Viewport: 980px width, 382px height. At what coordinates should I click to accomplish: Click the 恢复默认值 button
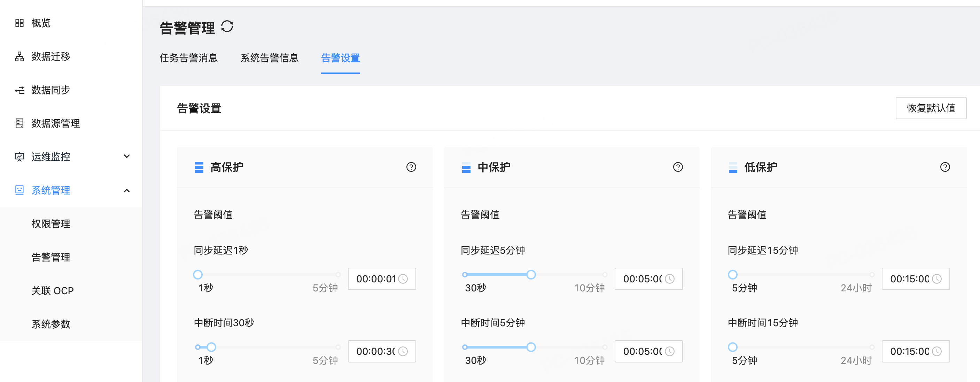[931, 108]
